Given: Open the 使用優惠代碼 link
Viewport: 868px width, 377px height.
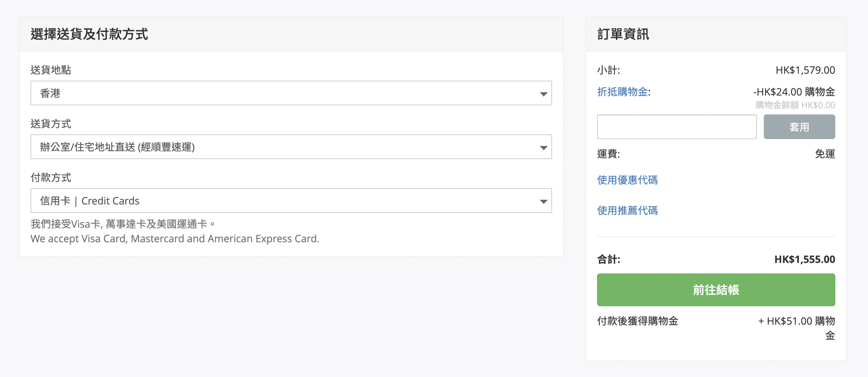Looking at the screenshot, I should (x=627, y=180).
